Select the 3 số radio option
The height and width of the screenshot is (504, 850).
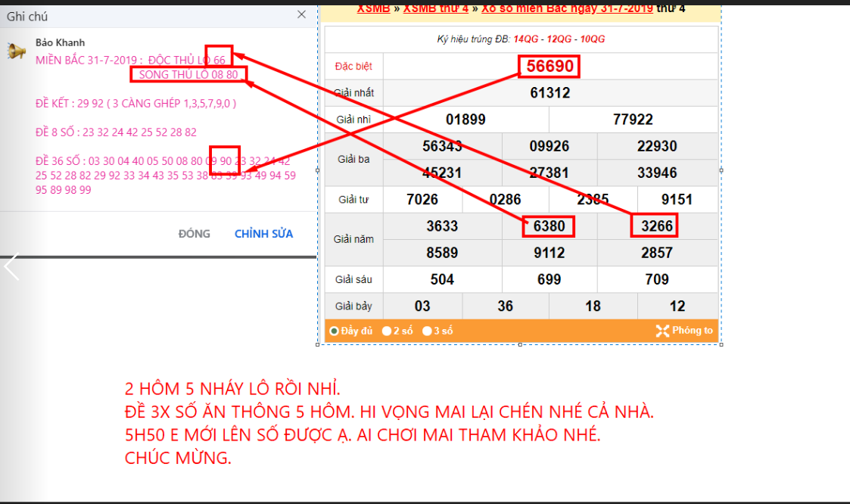(x=427, y=331)
